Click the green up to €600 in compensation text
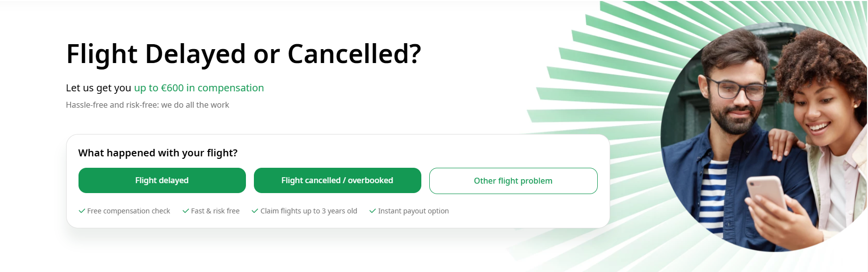Screen dimensions: 868x272 coord(199,88)
